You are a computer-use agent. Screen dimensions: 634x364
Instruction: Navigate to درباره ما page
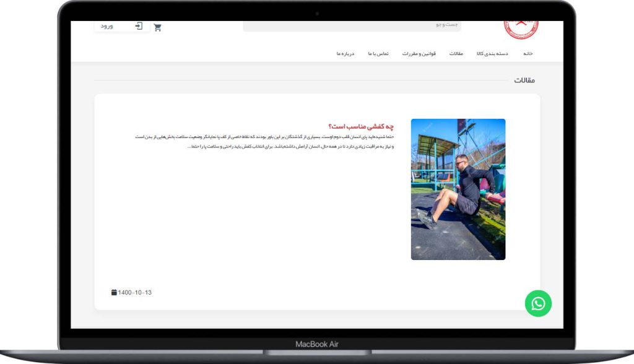(x=345, y=54)
